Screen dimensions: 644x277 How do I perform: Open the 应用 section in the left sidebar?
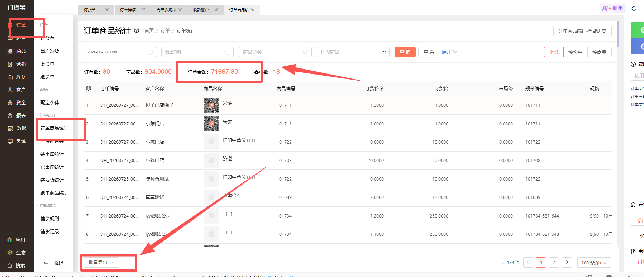[16, 240]
